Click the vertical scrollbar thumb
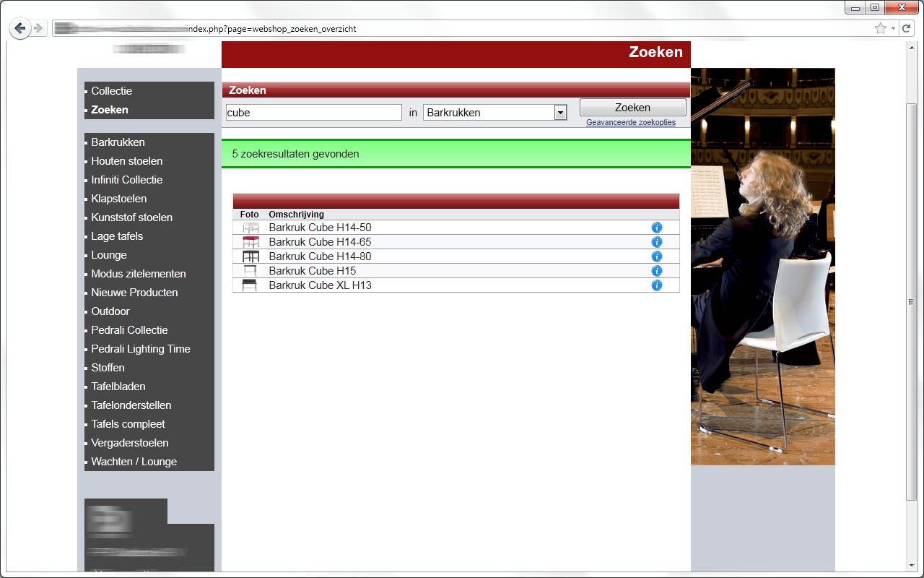 click(911, 301)
